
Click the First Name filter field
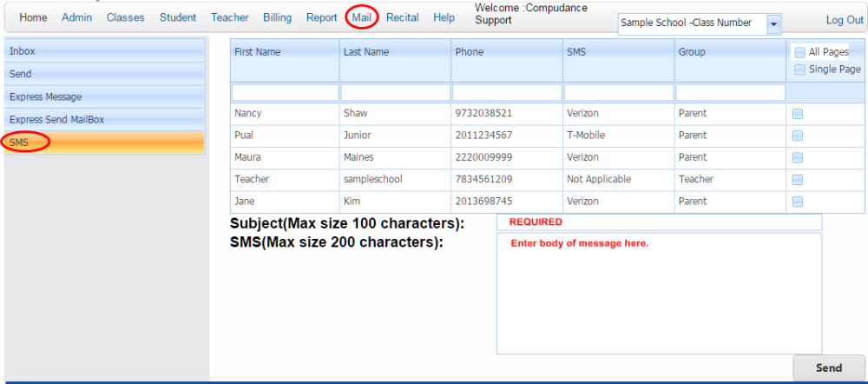point(285,92)
